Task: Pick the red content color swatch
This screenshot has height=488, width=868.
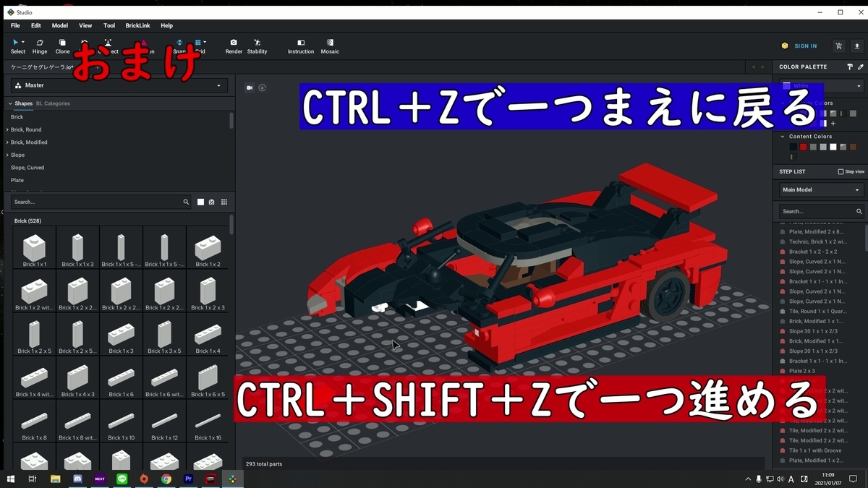Action: pyautogui.click(x=803, y=147)
